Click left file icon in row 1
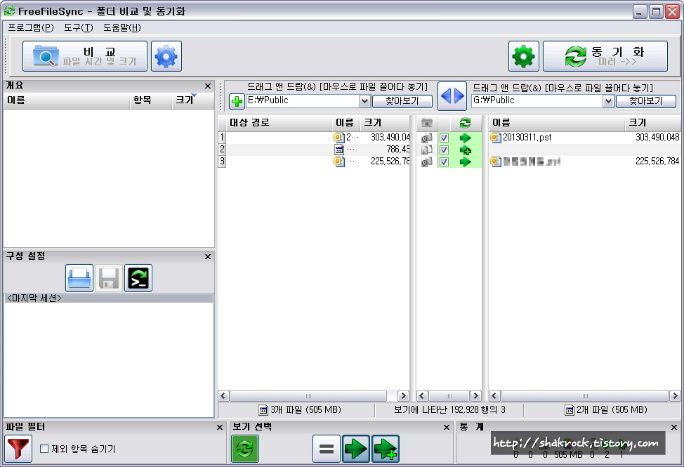Viewport: 684px width, 467px height. point(339,138)
